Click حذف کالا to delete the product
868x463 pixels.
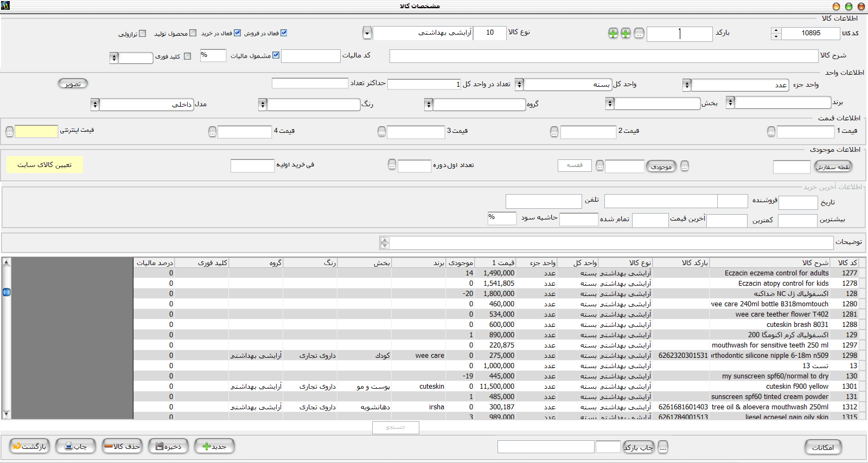click(x=122, y=446)
